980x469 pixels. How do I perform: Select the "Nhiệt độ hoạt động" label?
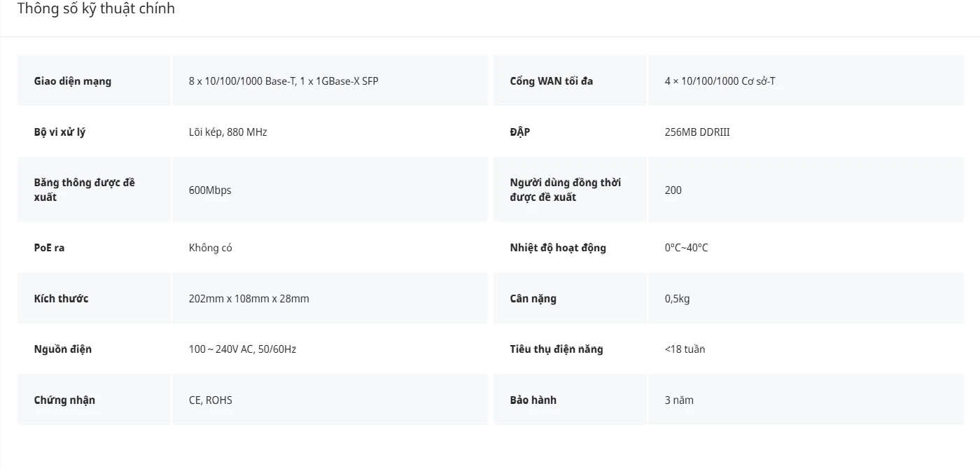tap(558, 248)
